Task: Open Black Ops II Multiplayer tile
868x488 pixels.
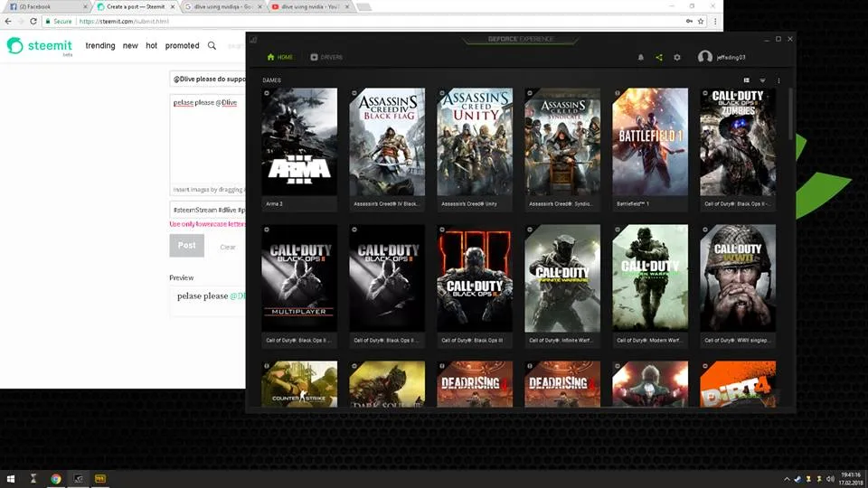Action: pyautogui.click(x=299, y=286)
